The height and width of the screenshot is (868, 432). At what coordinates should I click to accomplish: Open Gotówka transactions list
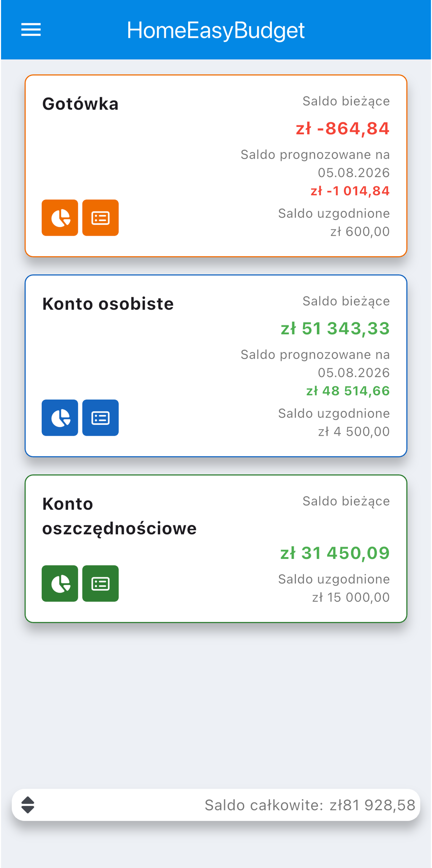pyautogui.click(x=101, y=218)
